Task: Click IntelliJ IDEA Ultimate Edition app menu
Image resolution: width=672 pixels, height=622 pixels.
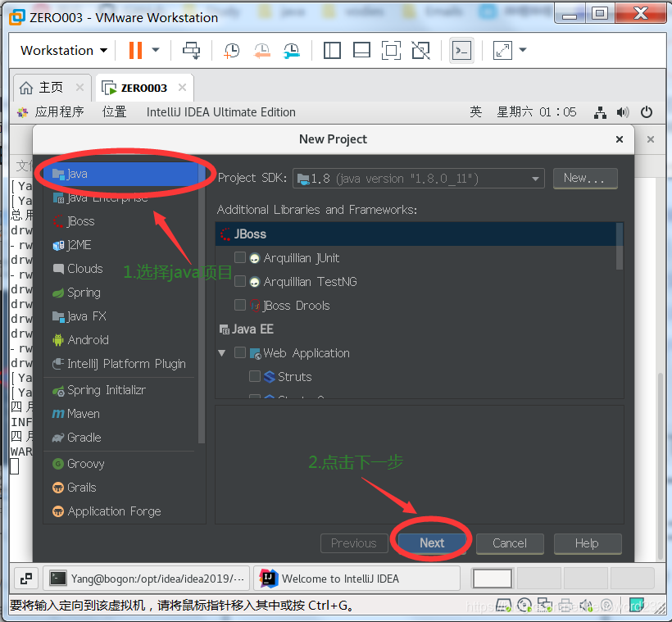Action: coord(220,112)
